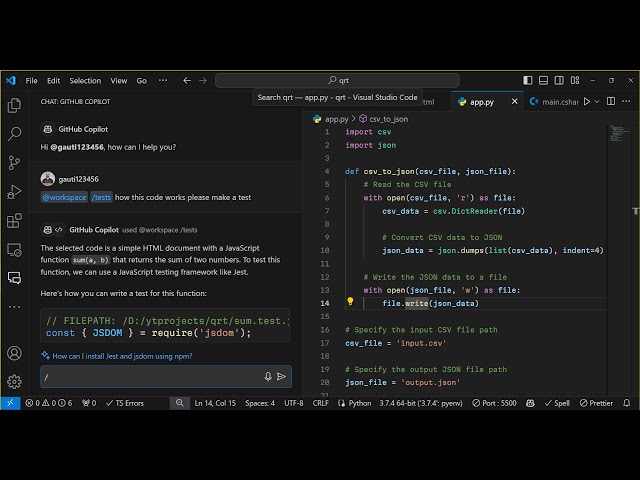Open the Run and Debug view
640x480 pixels.
(x=14, y=192)
